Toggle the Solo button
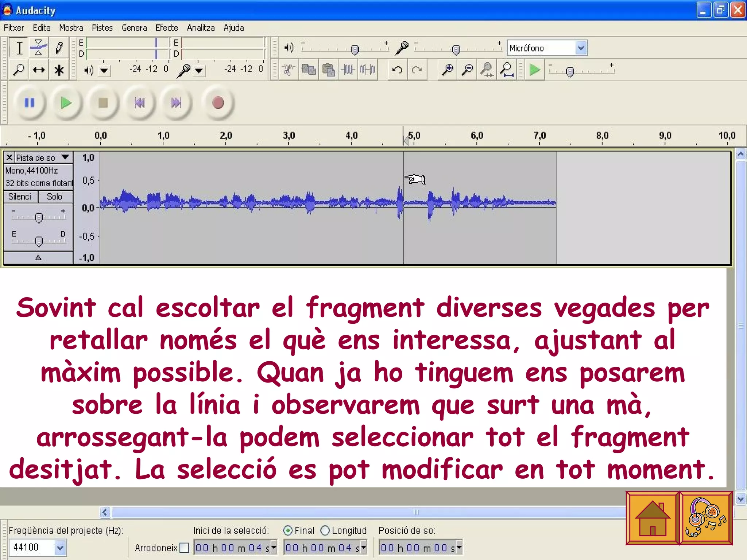 (x=55, y=197)
